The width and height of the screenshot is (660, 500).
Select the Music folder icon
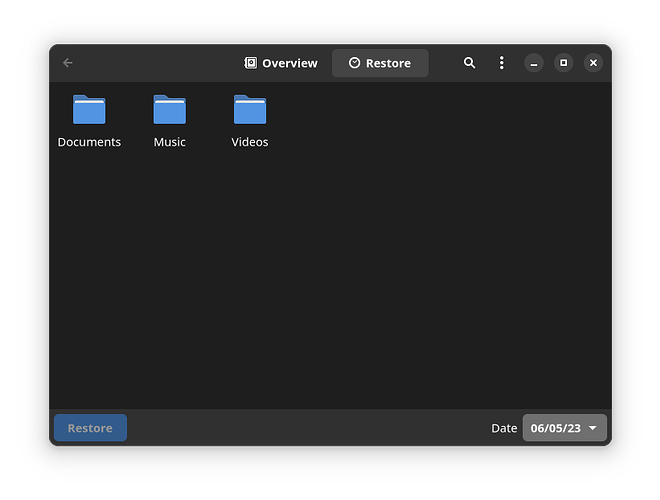click(170, 109)
